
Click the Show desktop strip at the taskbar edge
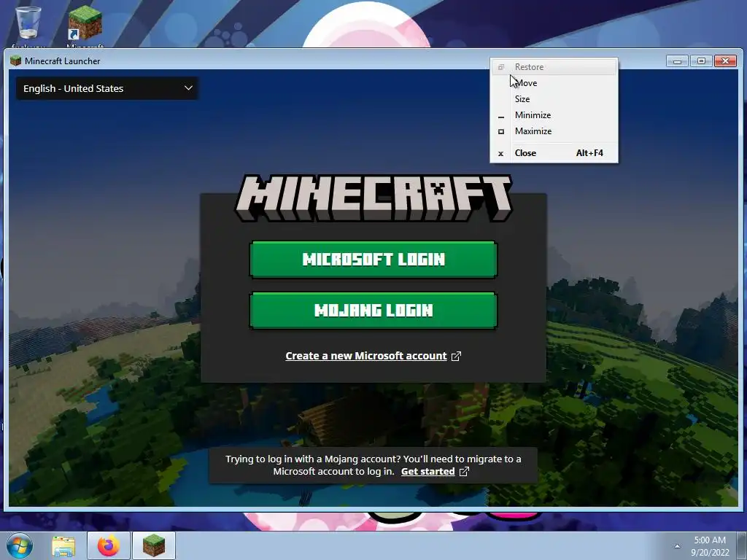click(x=742, y=545)
